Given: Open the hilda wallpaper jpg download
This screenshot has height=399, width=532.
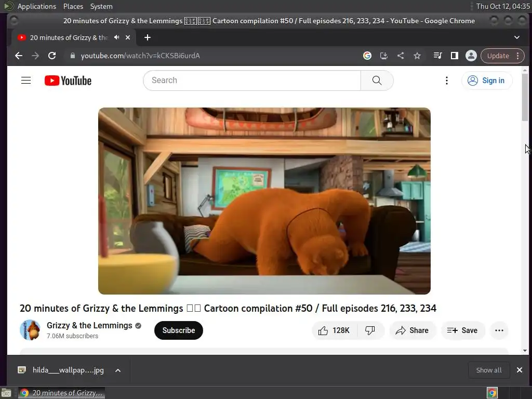Looking at the screenshot, I should pyautogui.click(x=61, y=370).
